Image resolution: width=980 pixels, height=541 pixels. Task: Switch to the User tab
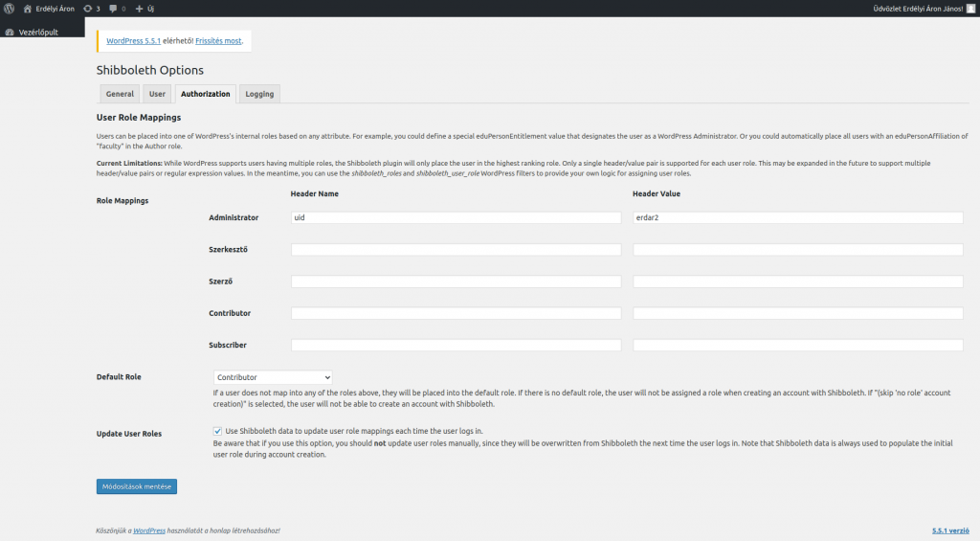point(157,94)
